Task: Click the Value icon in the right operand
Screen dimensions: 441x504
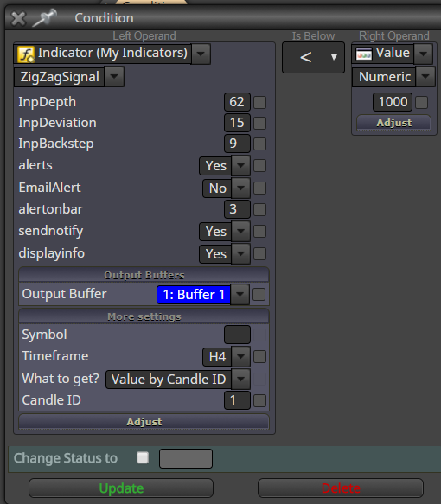Action: coord(364,54)
